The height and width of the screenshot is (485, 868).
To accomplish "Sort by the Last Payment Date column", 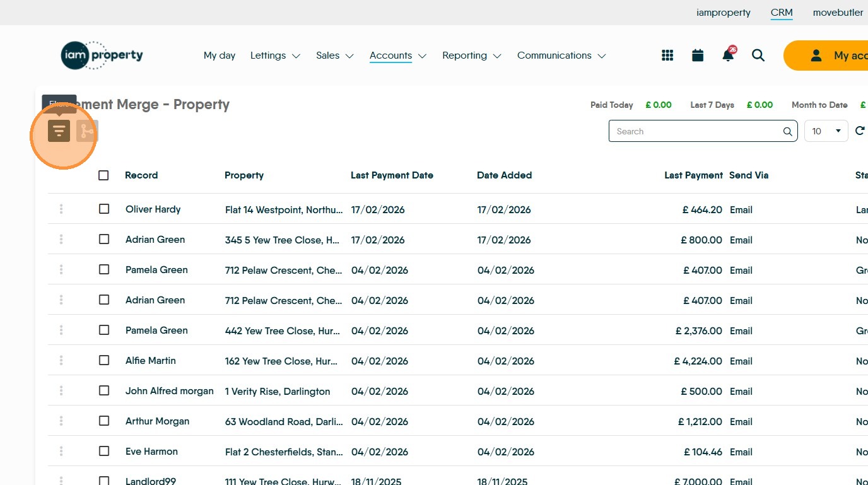I will 392,175.
